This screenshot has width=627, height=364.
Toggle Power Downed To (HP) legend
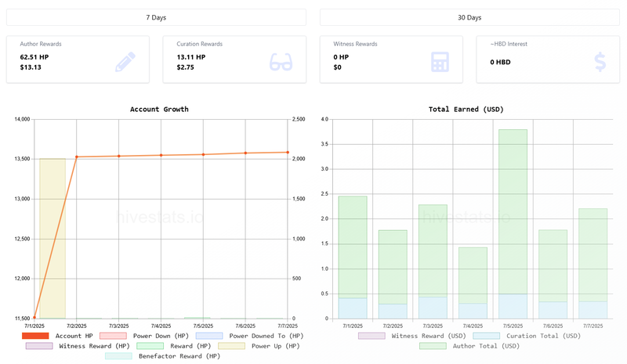pos(249,336)
